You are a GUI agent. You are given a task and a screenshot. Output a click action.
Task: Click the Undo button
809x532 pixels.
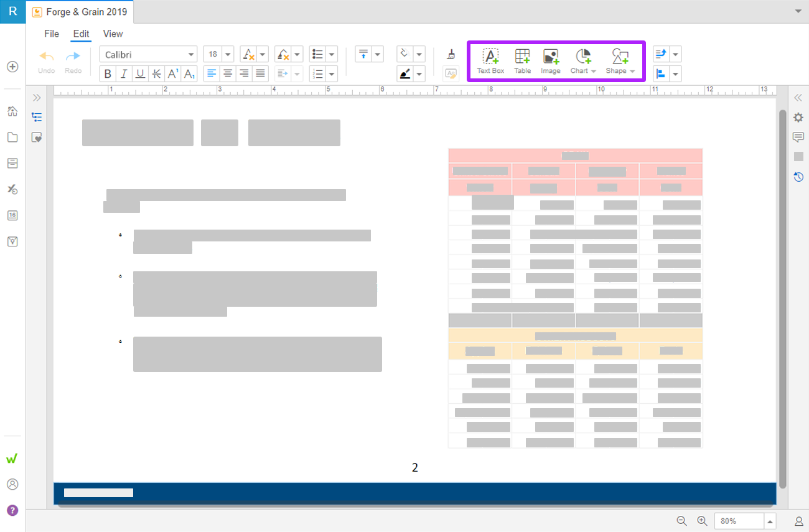click(x=46, y=61)
